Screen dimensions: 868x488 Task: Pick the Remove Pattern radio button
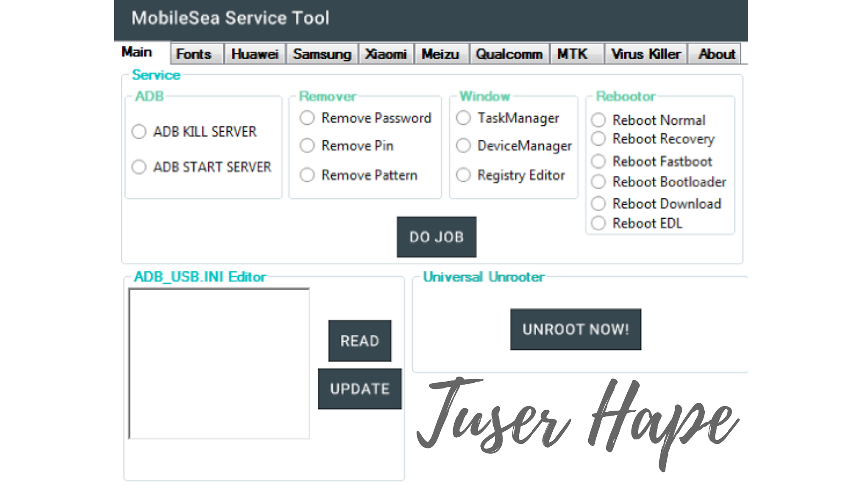(x=307, y=175)
